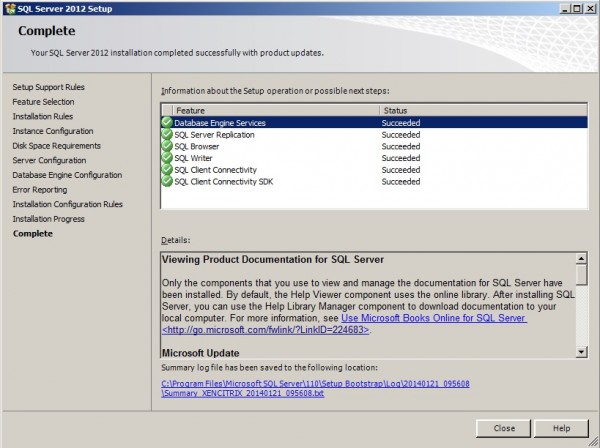
Task: Select the SQL Client Connectivity SDK row text
Action: pos(224,182)
